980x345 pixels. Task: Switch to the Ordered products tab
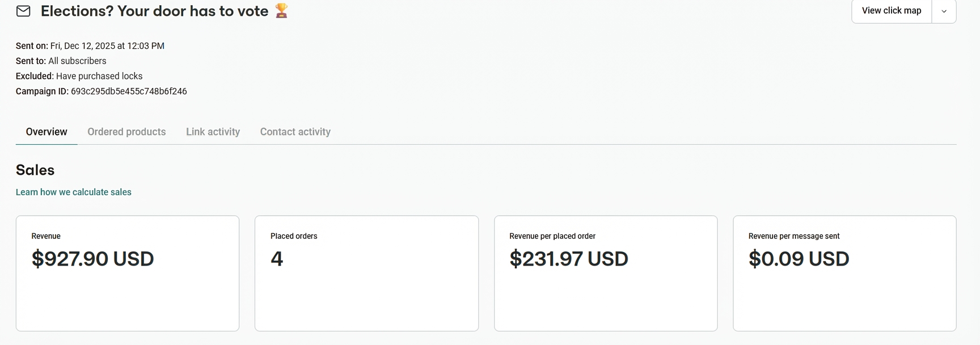tap(126, 132)
